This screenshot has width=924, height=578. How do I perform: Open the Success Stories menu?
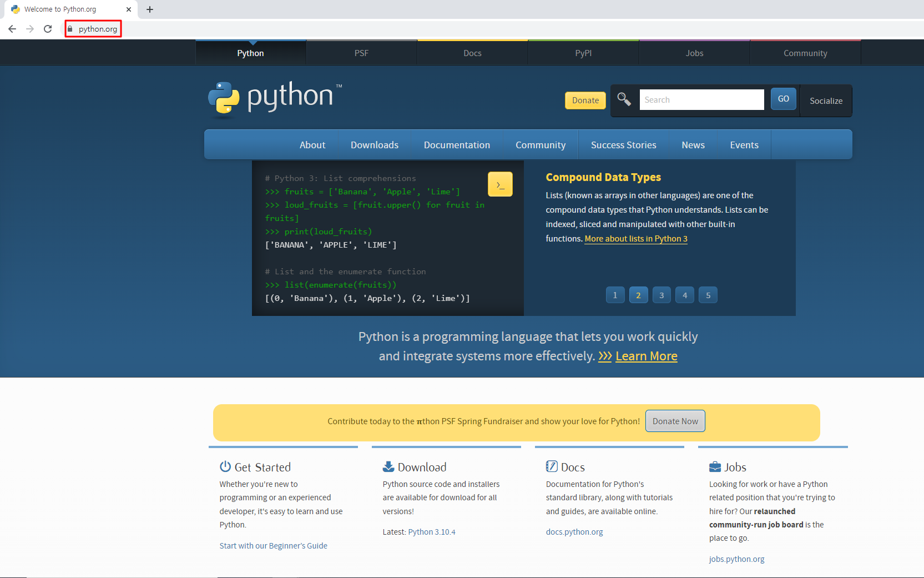point(624,145)
